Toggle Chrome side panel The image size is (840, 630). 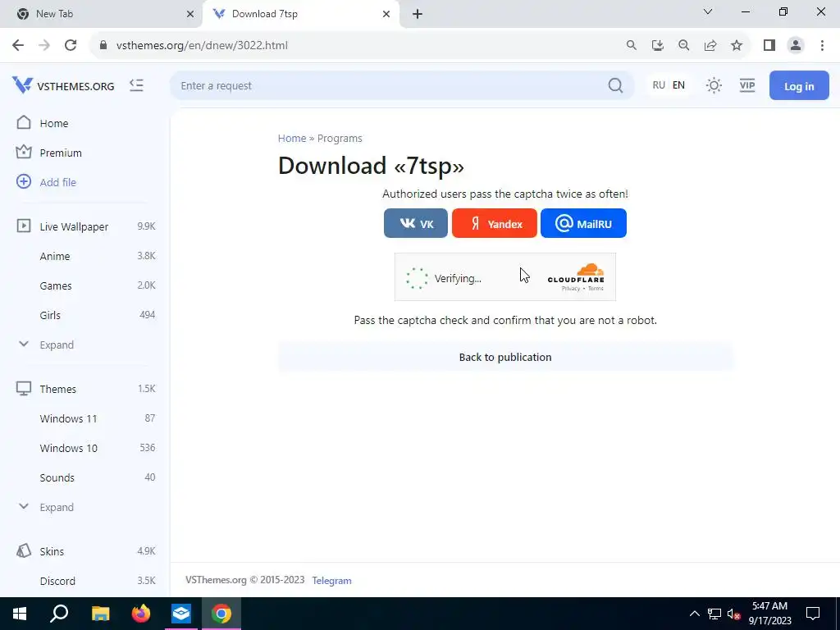pyautogui.click(x=769, y=45)
